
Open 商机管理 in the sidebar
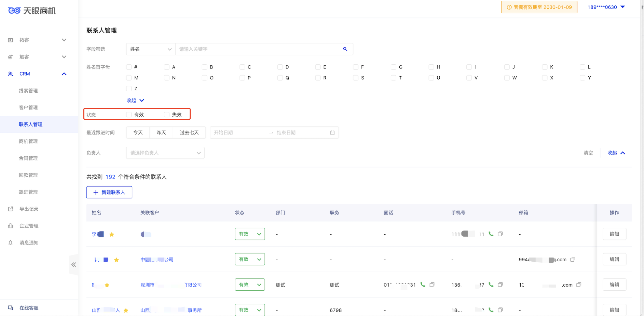point(28,141)
